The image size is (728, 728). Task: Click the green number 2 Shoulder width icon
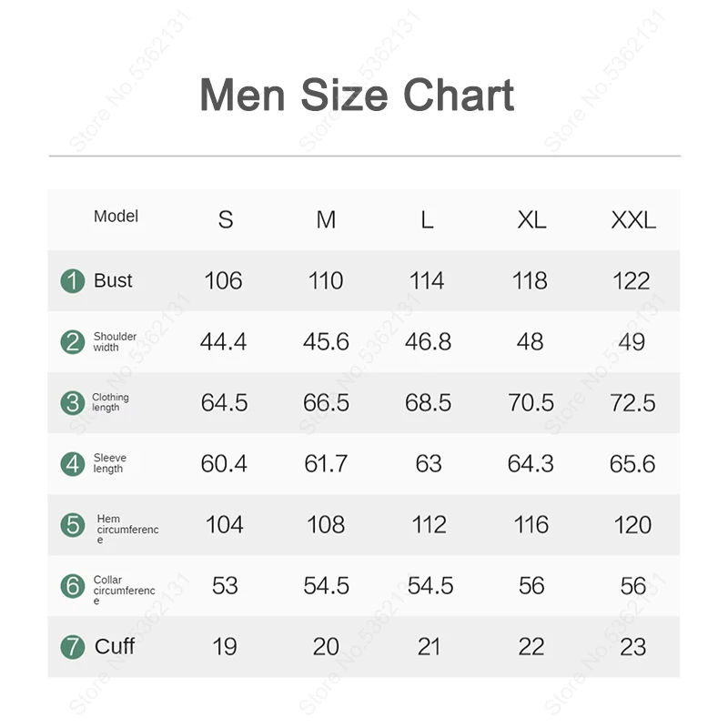(73, 342)
